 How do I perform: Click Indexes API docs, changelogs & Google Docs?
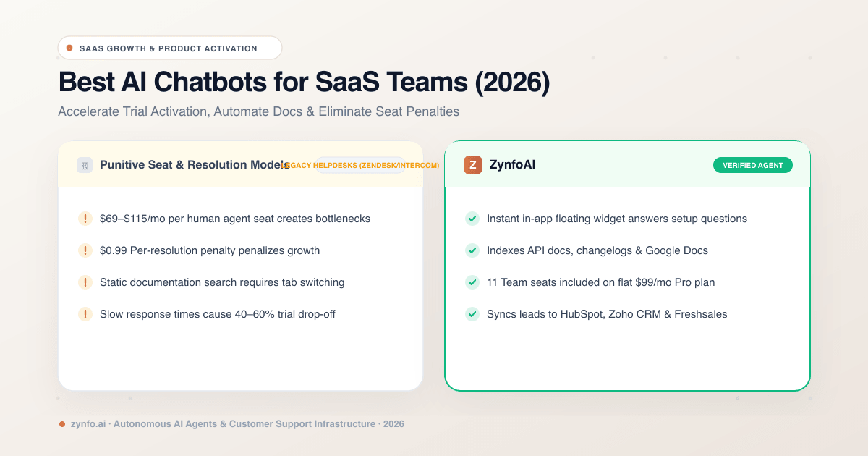[597, 250]
